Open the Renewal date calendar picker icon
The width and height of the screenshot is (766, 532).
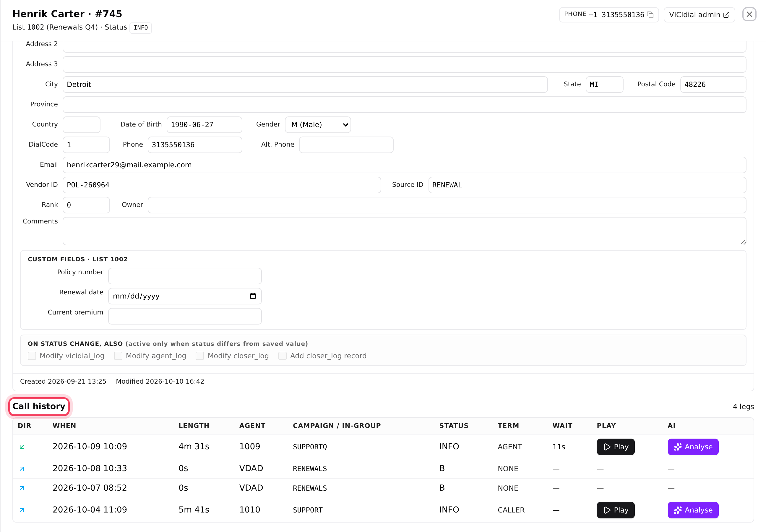tap(253, 296)
